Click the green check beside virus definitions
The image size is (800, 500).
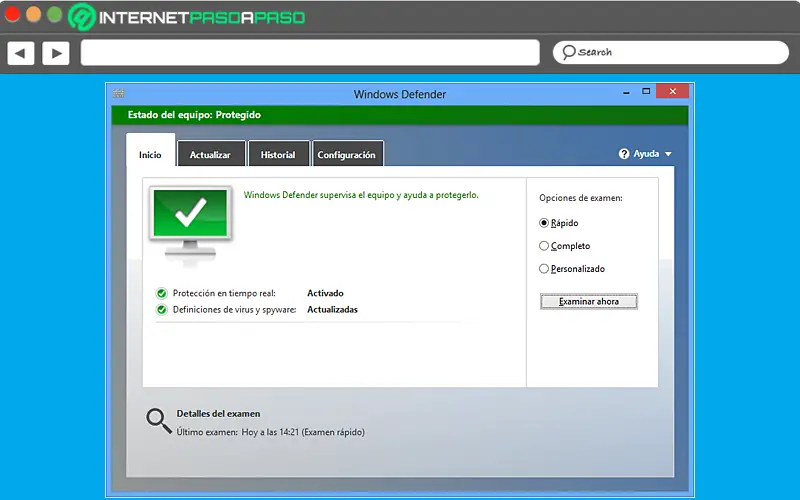click(x=162, y=310)
